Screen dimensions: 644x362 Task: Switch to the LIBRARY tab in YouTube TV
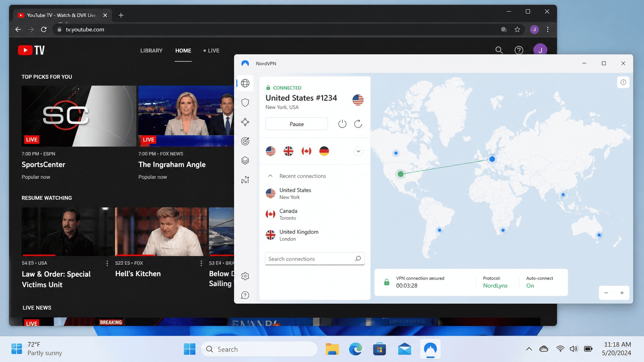point(151,50)
